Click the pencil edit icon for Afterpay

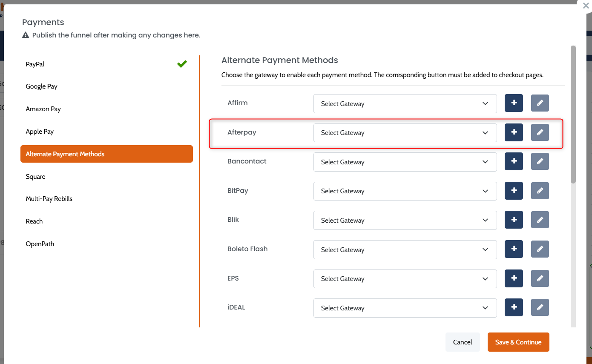540,132
